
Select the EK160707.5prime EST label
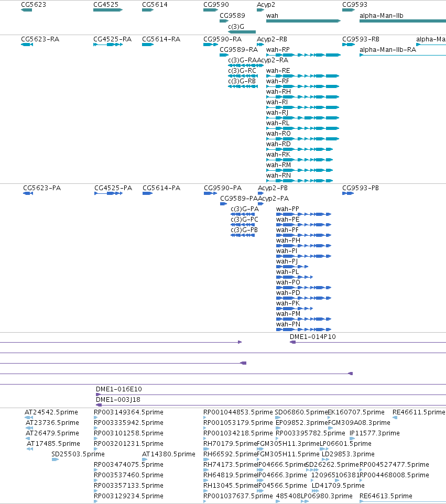coord(356,412)
